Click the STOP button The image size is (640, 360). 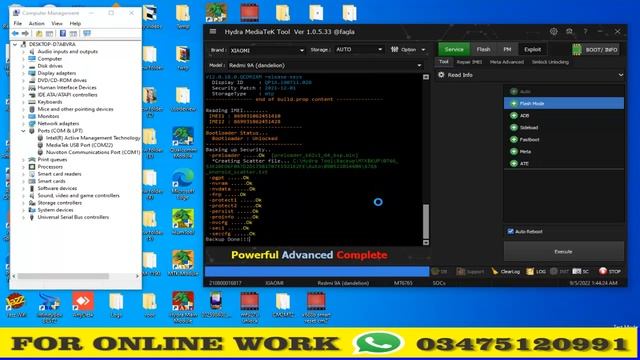[610, 271]
